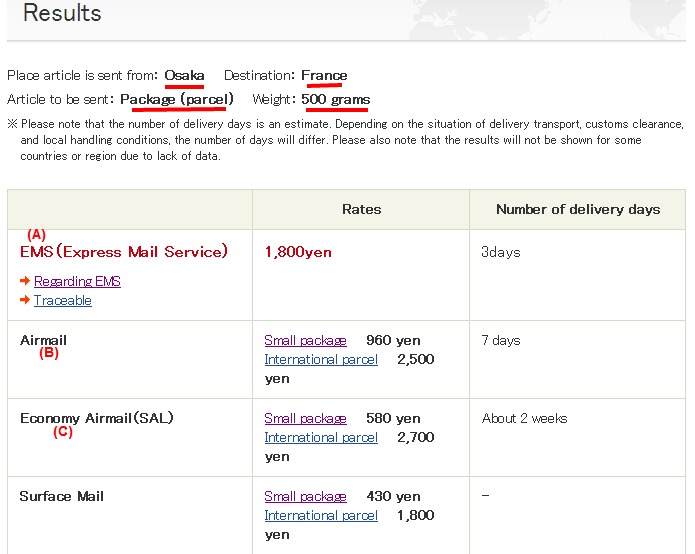Click the Results page heading
The image size is (695, 554).
point(62,14)
